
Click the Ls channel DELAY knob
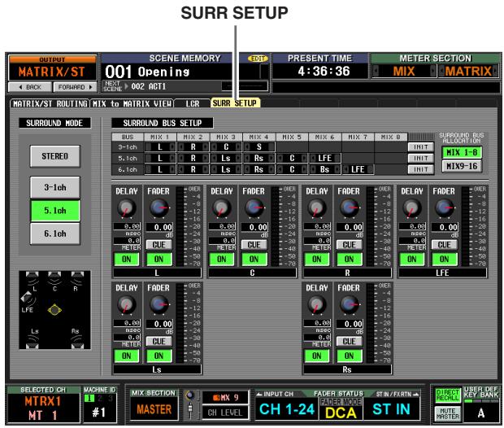[126, 304]
